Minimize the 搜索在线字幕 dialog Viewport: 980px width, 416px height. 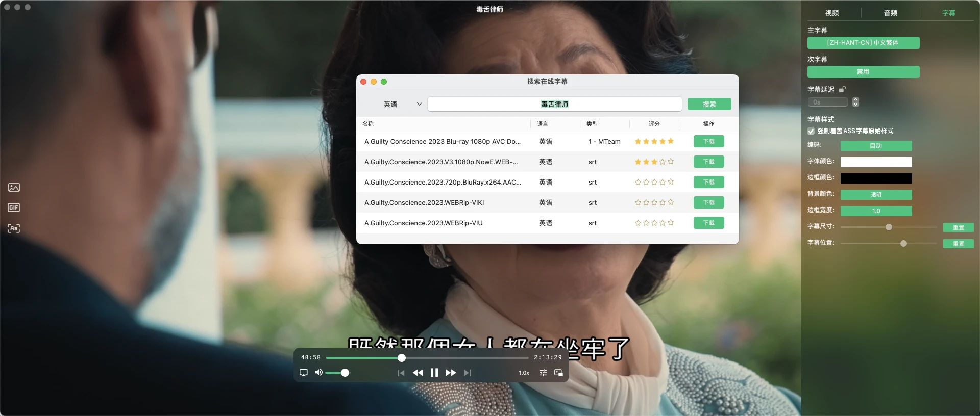(x=374, y=82)
